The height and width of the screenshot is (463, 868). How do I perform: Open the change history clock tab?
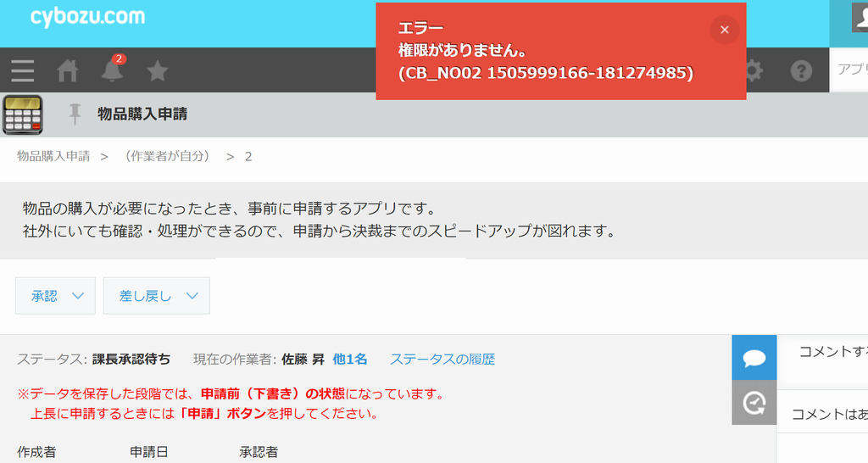(754, 403)
